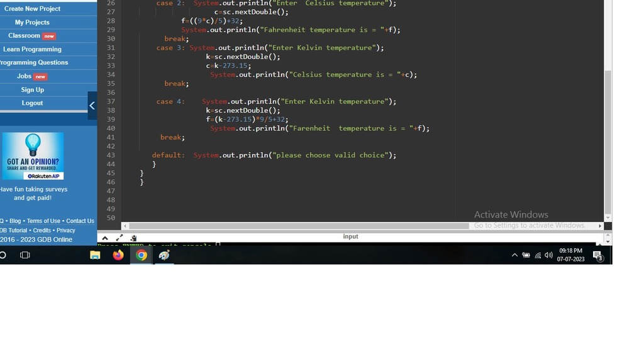The width and height of the screenshot is (644, 362).
Task: Click 'case 3:' on line 31
Action: pos(170,48)
